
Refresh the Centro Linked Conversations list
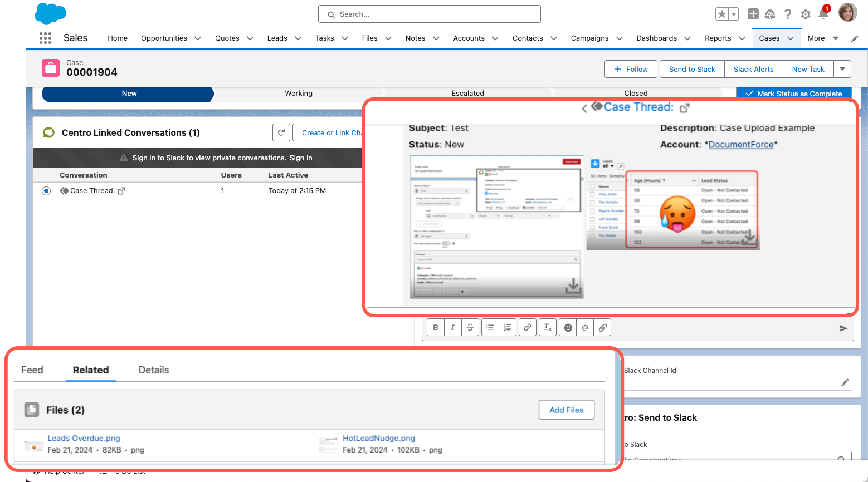pos(281,132)
